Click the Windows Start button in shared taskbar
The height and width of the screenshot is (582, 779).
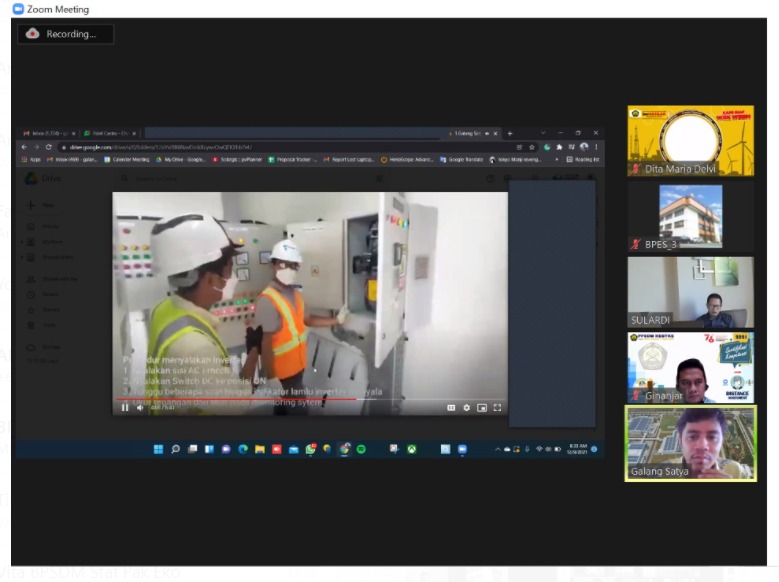158,449
